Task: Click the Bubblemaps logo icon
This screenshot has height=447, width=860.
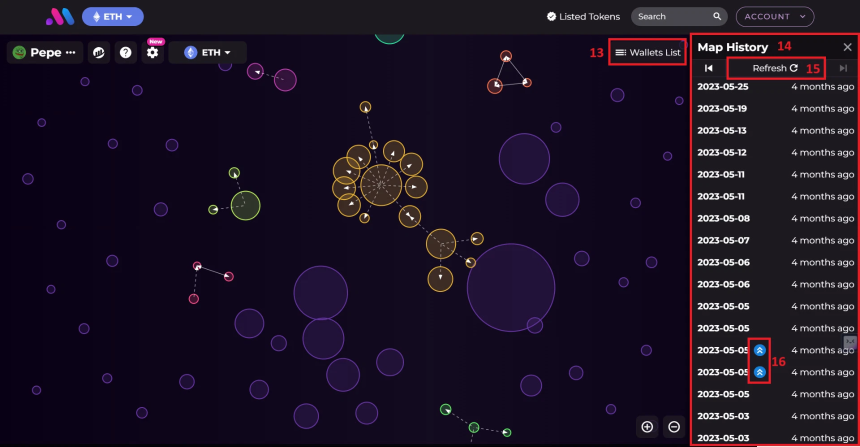Action: pyautogui.click(x=60, y=16)
